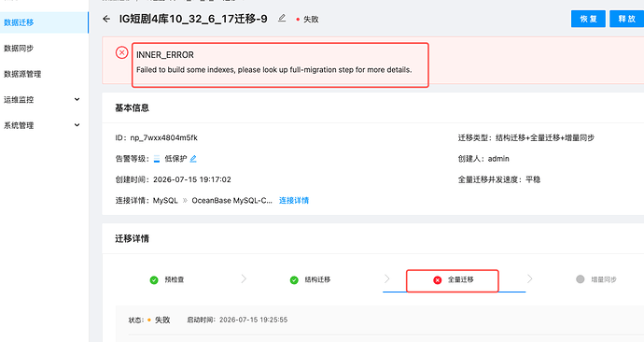Click the 恢复 button
Screen dimensions: 644x342
pos(588,19)
